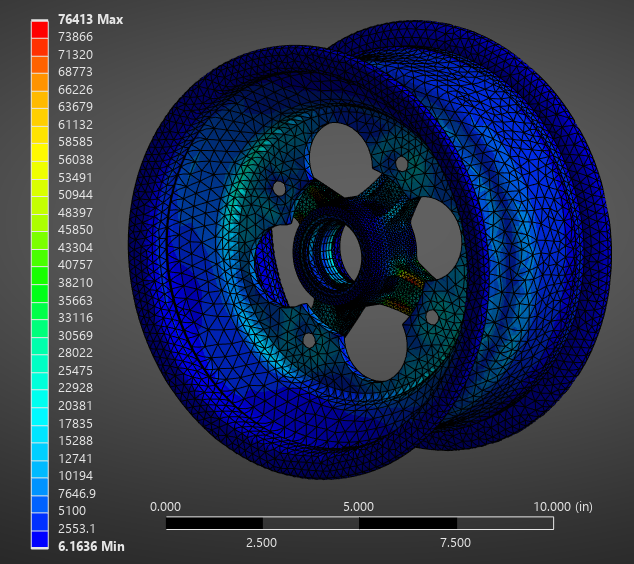Click the '10194' legend value
The width and height of the screenshot is (634, 564).
coord(75,476)
